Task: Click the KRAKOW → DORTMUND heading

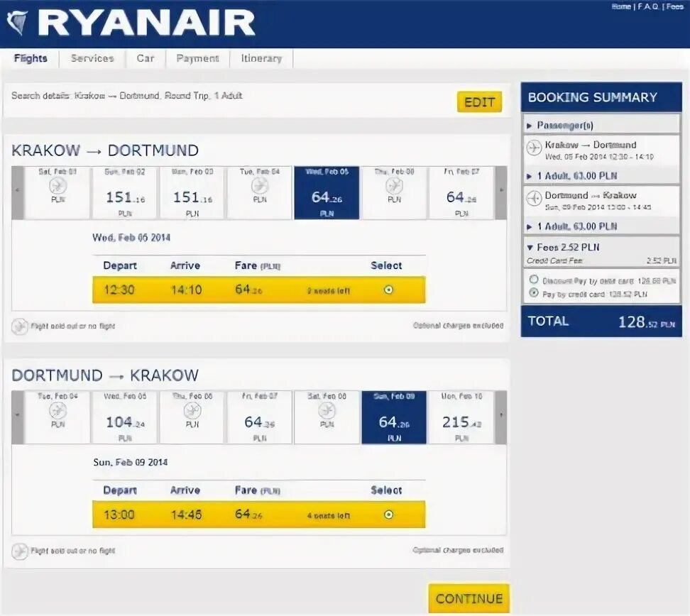Action: (105, 150)
